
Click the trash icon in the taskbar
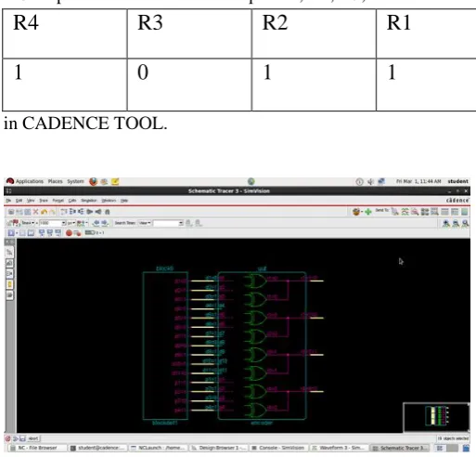click(466, 448)
